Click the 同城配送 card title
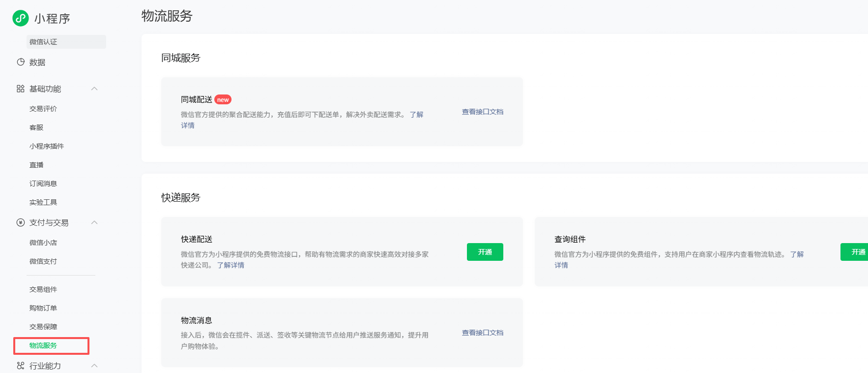The image size is (868, 373). click(x=197, y=99)
